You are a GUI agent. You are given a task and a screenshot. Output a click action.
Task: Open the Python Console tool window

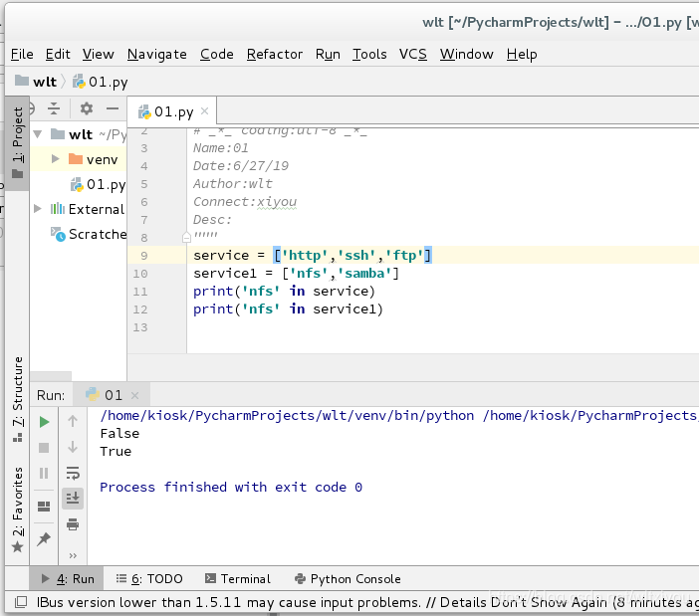coord(348,578)
